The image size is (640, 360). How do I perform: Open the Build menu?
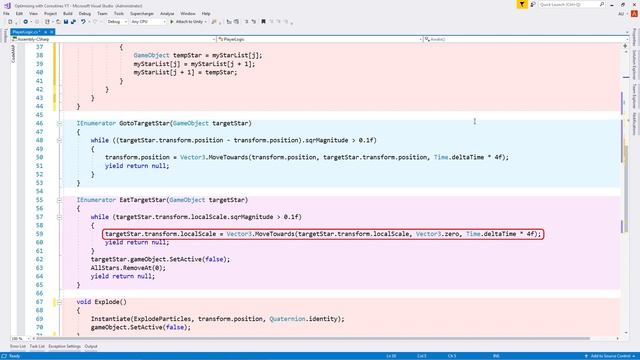click(68, 13)
